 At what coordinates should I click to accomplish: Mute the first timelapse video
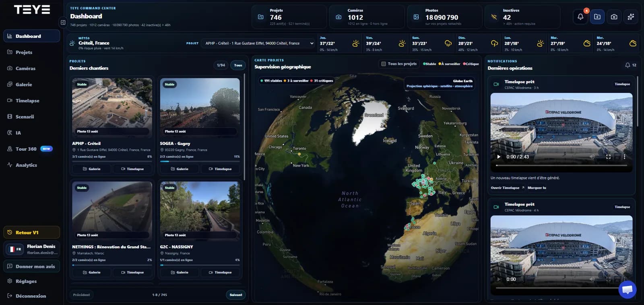pos(592,157)
